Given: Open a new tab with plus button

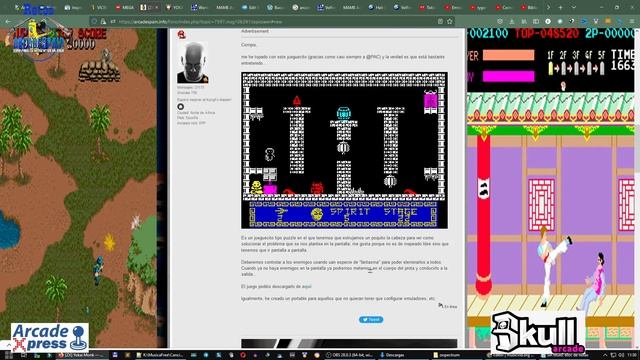Looking at the screenshot, I should (560, 7).
